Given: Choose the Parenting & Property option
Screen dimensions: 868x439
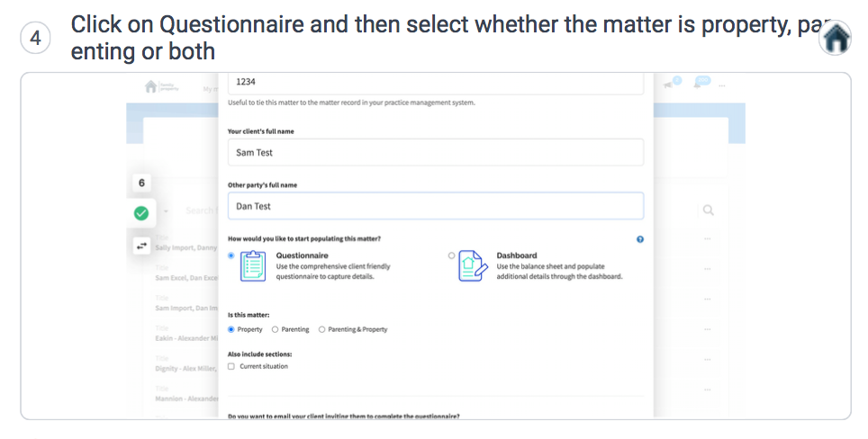Looking at the screenshot, I should (x=321, y=329).
